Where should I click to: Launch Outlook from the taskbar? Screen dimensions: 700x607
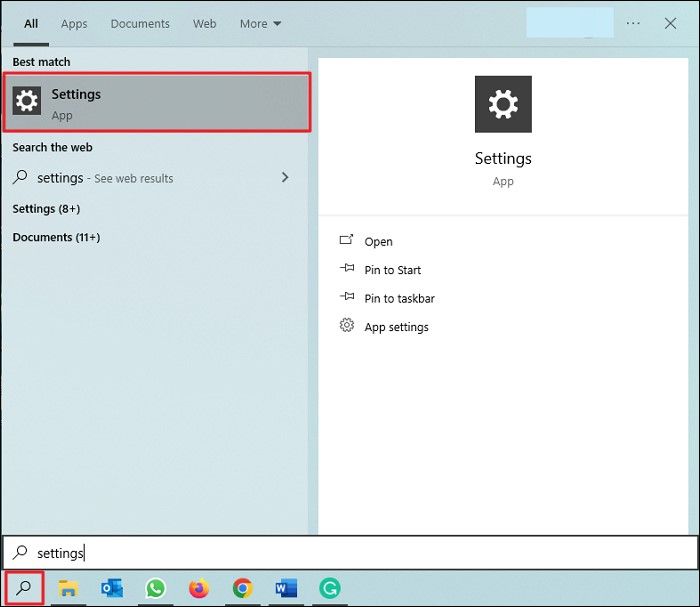point(112,589)
